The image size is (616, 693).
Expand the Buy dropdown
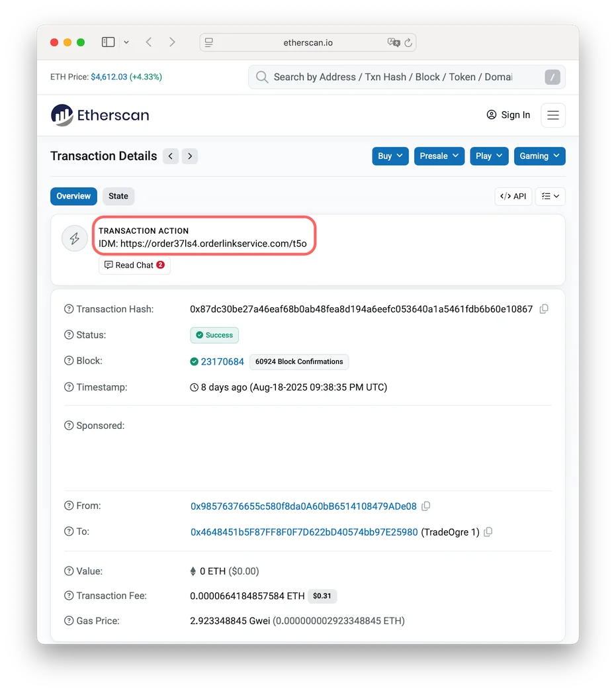pyautogui.click(x=390, y=156)
